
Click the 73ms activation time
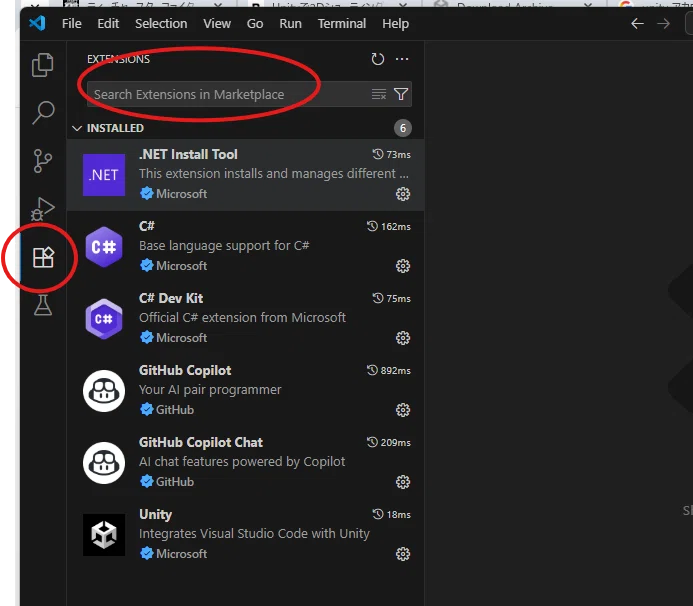[392, 155]
